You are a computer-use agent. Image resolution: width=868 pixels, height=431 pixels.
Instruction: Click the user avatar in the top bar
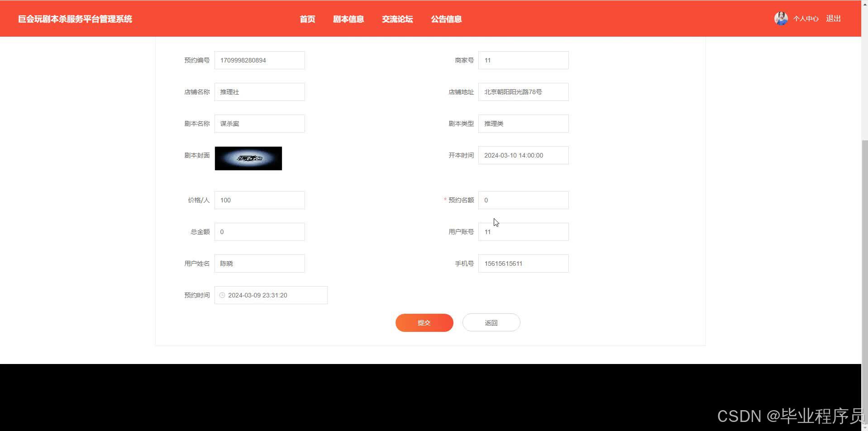click(x=781, y=18)
